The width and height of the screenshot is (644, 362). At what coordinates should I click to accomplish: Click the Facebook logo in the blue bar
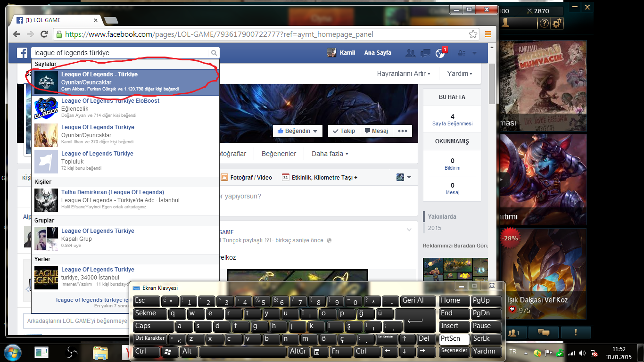coord(23,53)
